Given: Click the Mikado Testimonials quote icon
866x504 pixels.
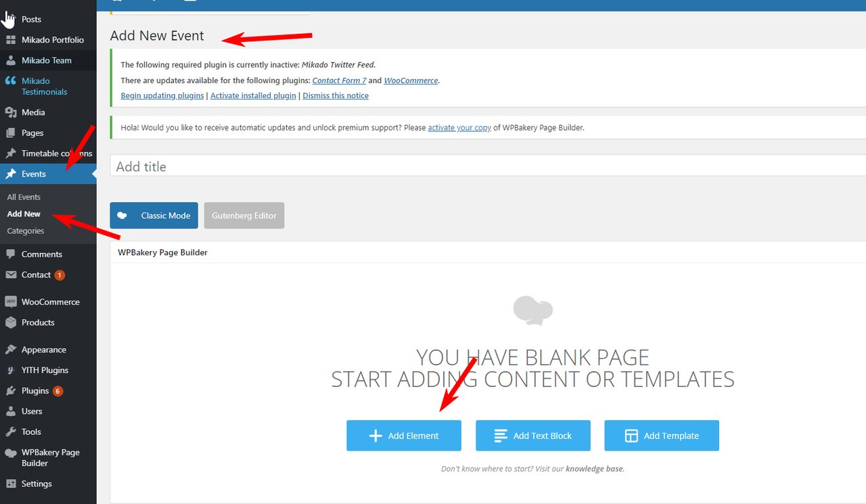Looking at the screenshot, I should (11, 81).
